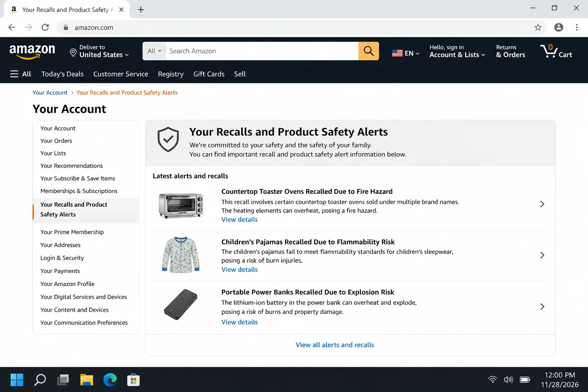The image size is (588, 392).
Task: Click the hamburger All menu icon
Action: point(14,74)
